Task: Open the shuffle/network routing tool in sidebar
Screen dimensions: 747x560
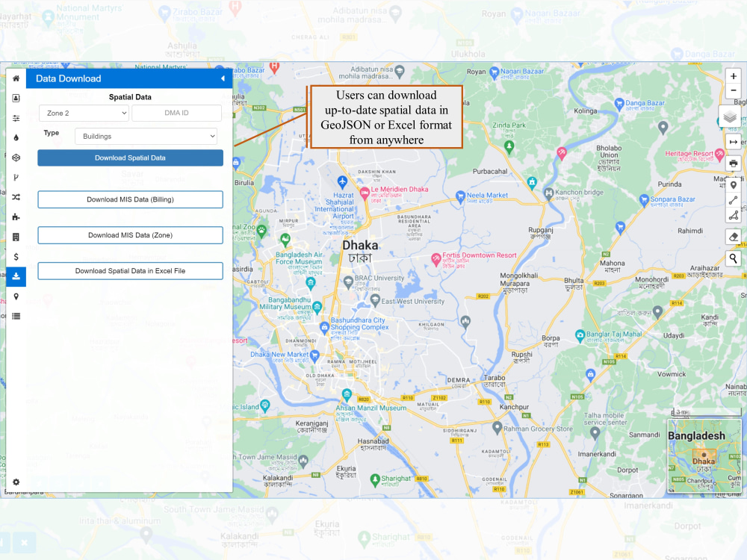Action: pyautogui.click(x=16, y=196)
